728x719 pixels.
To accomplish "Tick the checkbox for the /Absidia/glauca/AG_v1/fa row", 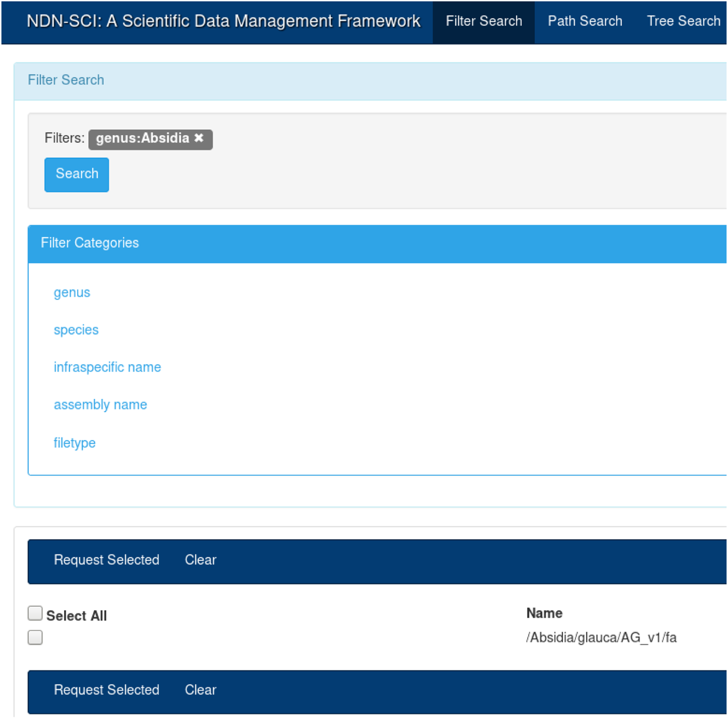I will tap(35, 637).
